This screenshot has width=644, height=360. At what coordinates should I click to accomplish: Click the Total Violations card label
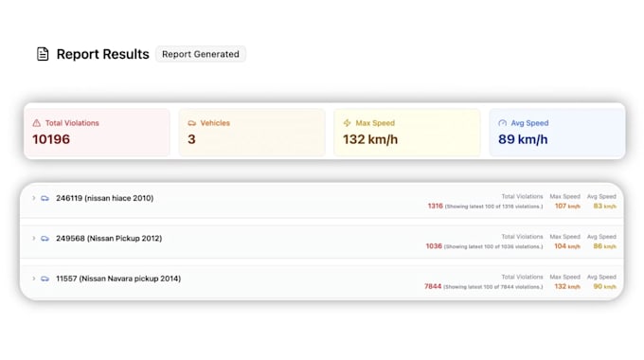pos(72,123)
